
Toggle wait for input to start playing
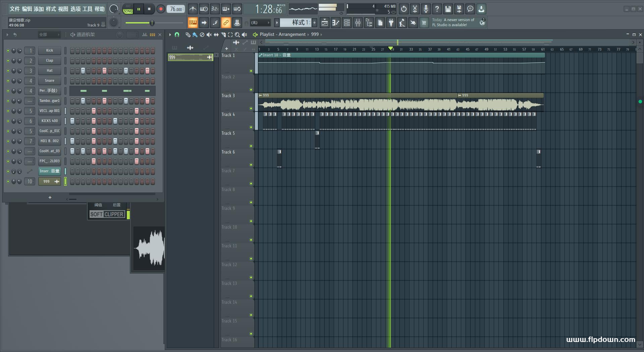(204, 9)
